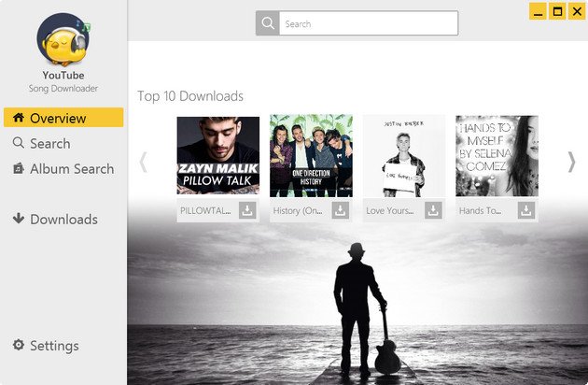Select the Hands To Myself cover
The width and height of the screenshot is (588, 385).
pos(497,155)
